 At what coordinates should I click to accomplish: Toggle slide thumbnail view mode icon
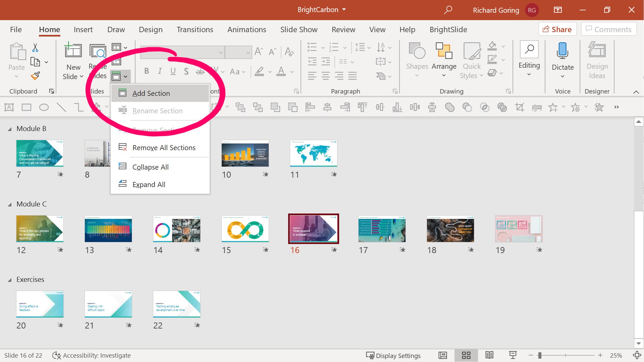(466, 355)
